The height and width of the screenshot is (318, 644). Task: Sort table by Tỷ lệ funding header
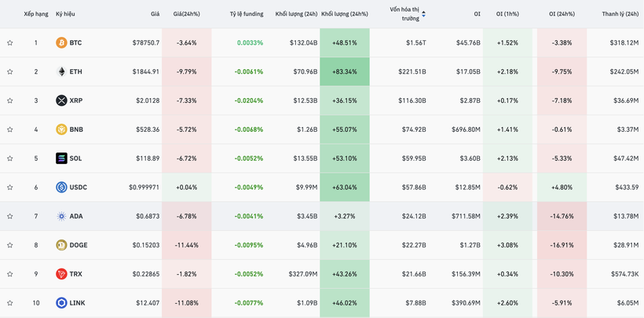[x=247, y=14]
